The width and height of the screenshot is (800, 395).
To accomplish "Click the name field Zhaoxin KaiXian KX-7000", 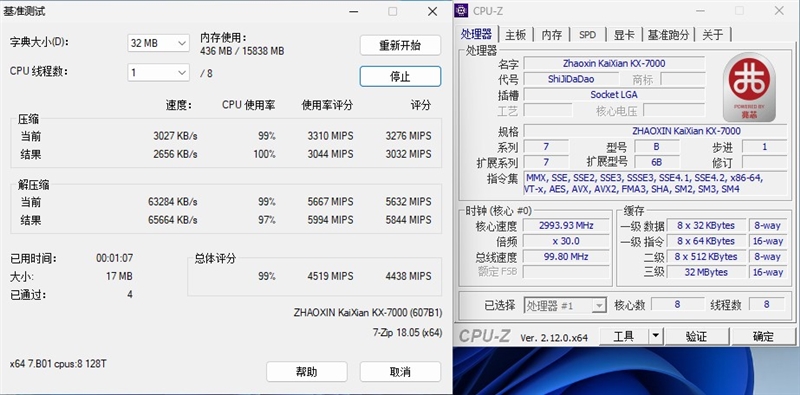I will pos(614,63).
